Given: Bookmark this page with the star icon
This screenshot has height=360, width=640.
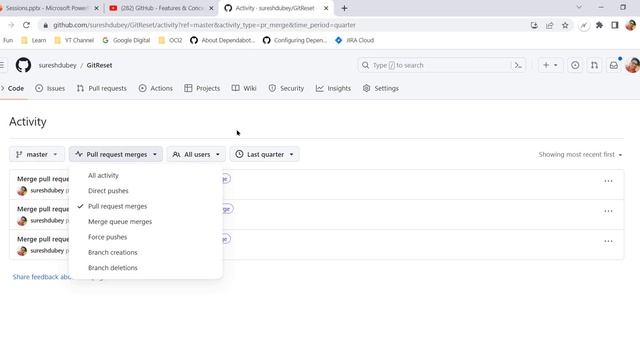Looking at the screenshot, I should [x=565, y=25].
